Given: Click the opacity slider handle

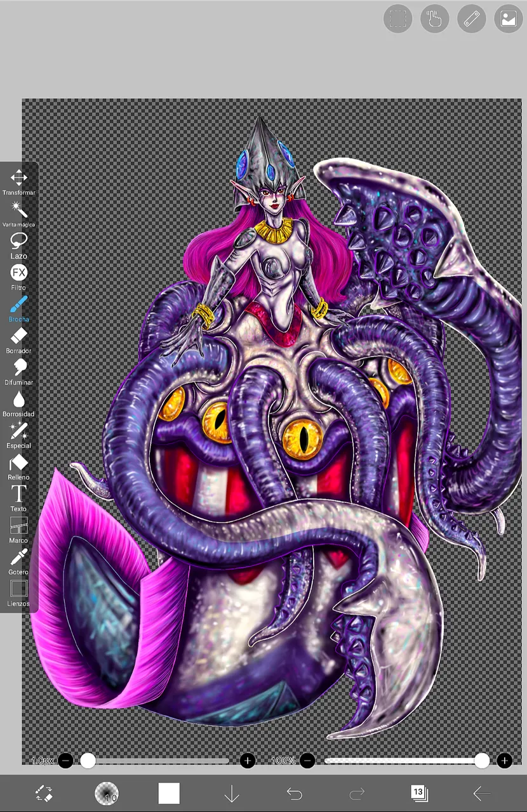Looking at the screenshot, I should click(x=482, y=761).
